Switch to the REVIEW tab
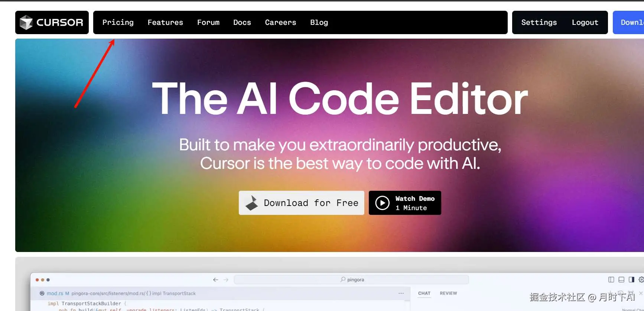The image size is (644, 311). [x=448, y=293]
